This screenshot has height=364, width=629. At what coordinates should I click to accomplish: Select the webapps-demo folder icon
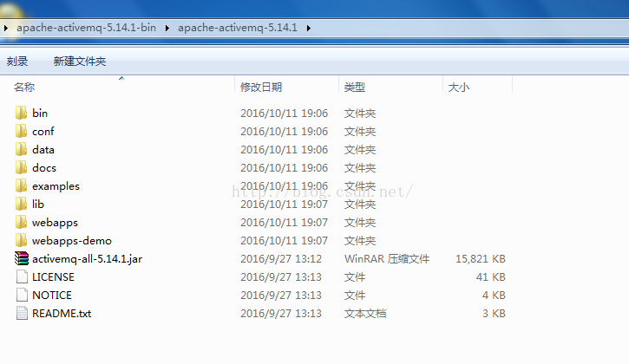(22, 241)
